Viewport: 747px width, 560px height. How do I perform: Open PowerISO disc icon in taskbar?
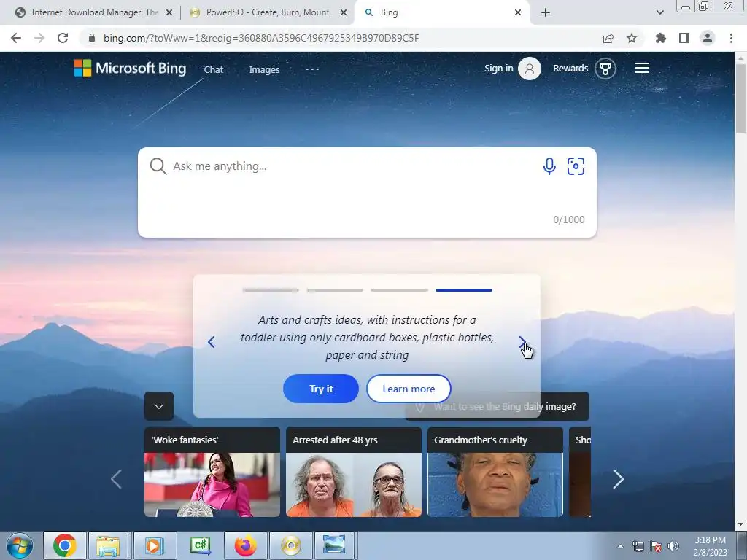pos(290,545)
